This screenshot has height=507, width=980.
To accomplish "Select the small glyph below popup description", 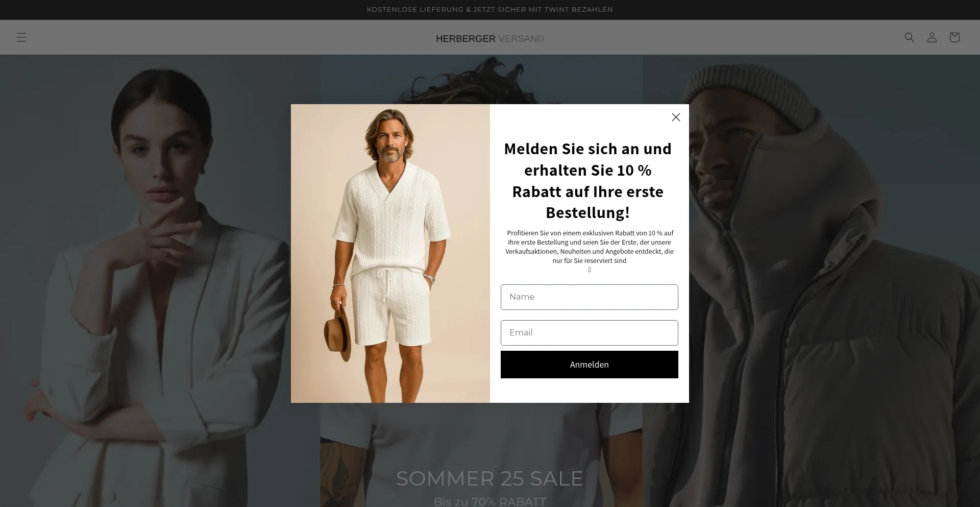I will (590, 270).
